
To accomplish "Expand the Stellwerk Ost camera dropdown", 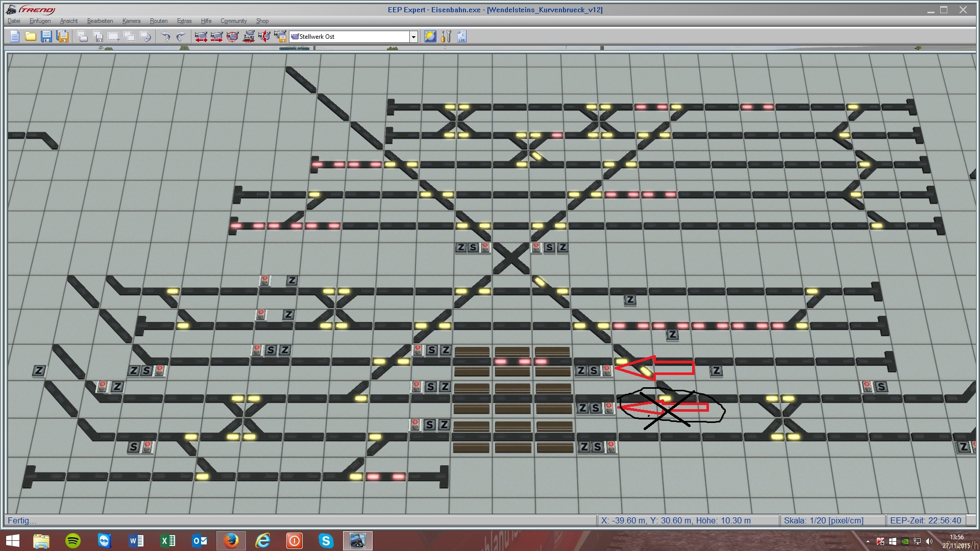I will (x=413, y=37).
